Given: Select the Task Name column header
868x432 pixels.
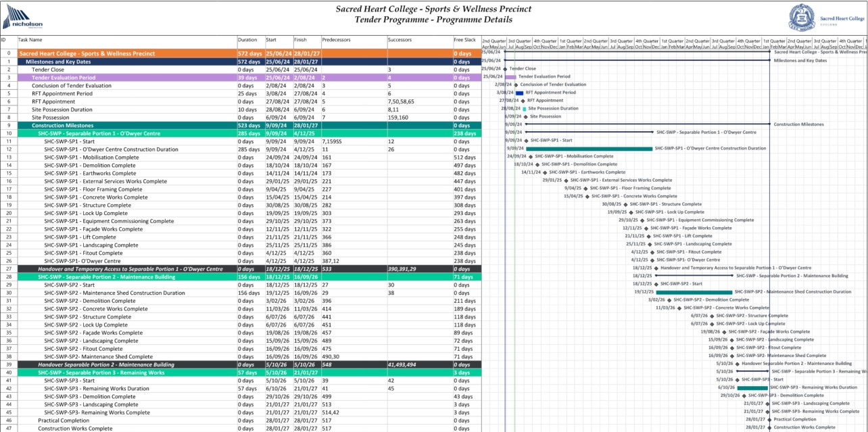Looking at the screenshot, I should (x=30, y=40).
